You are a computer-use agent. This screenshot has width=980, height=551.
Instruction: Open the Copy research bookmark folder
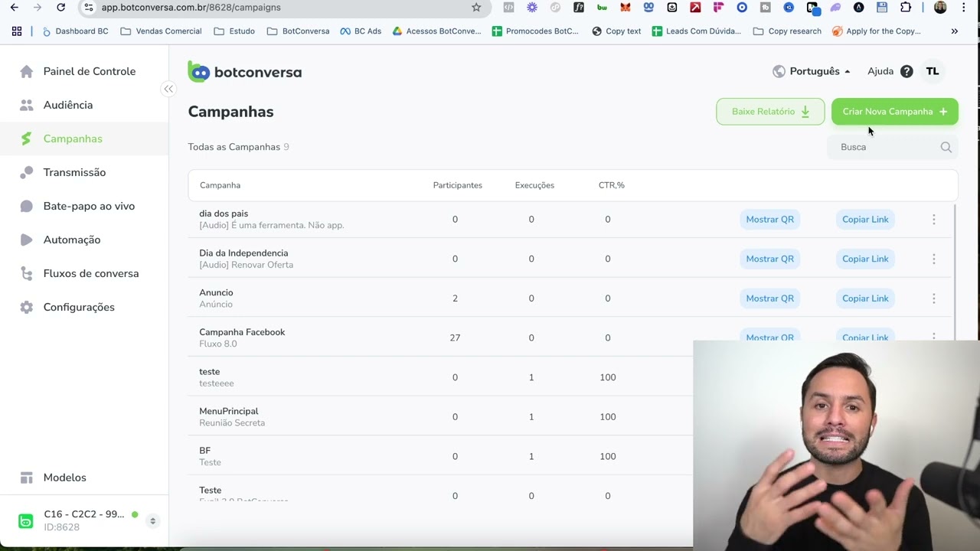pos(787,31)
